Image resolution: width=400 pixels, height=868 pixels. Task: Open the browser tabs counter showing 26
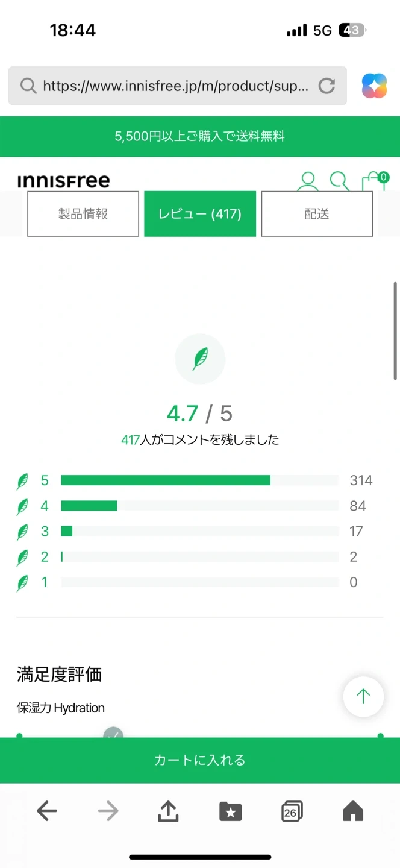[292, 812]
